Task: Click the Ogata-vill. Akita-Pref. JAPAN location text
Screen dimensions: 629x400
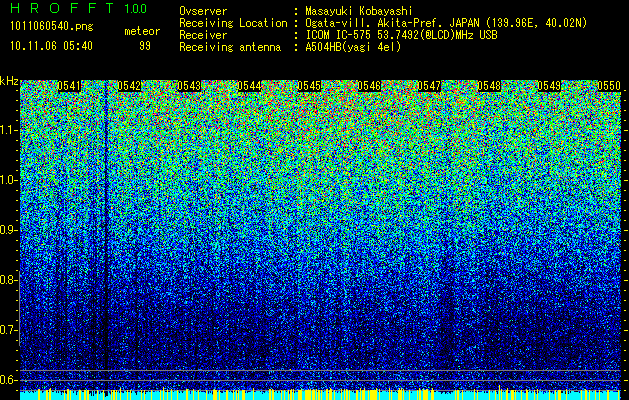Action: pos(446,23)
